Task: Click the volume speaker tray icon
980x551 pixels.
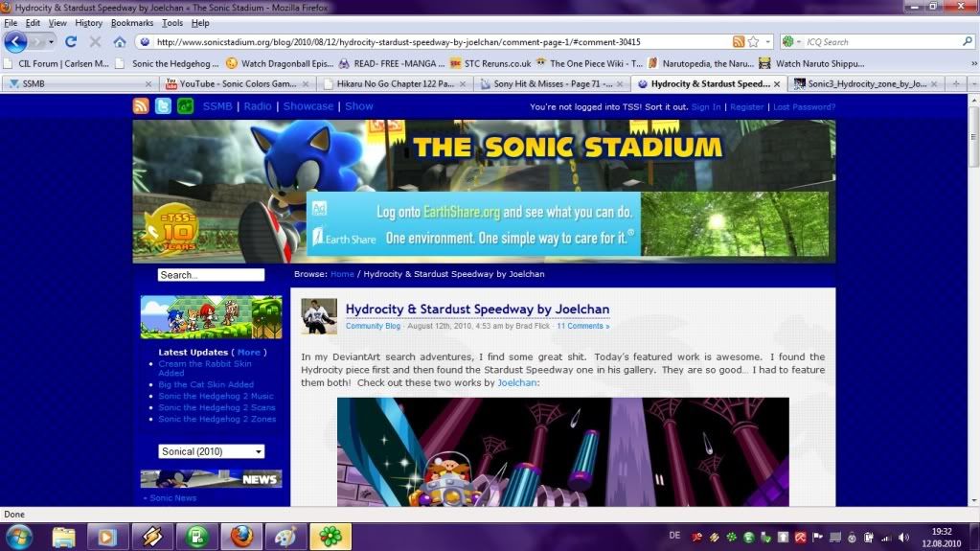Action: coord(903,538)
